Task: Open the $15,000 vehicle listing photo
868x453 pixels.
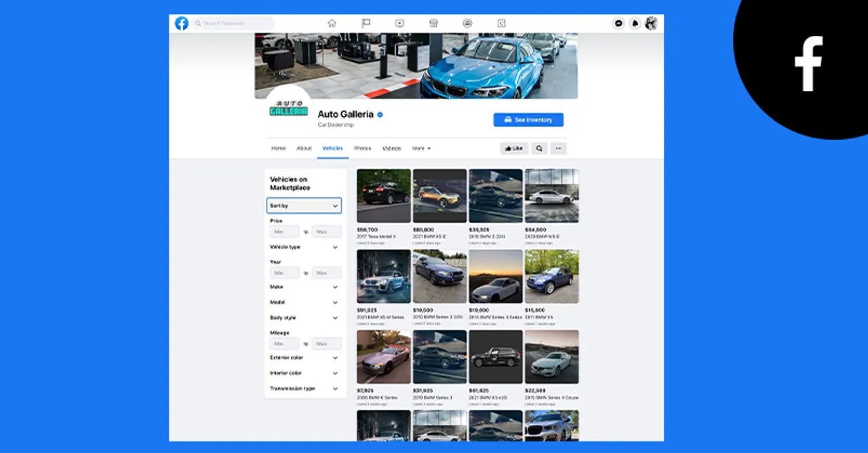Action: pyautogui.click(x=552, y=277)
